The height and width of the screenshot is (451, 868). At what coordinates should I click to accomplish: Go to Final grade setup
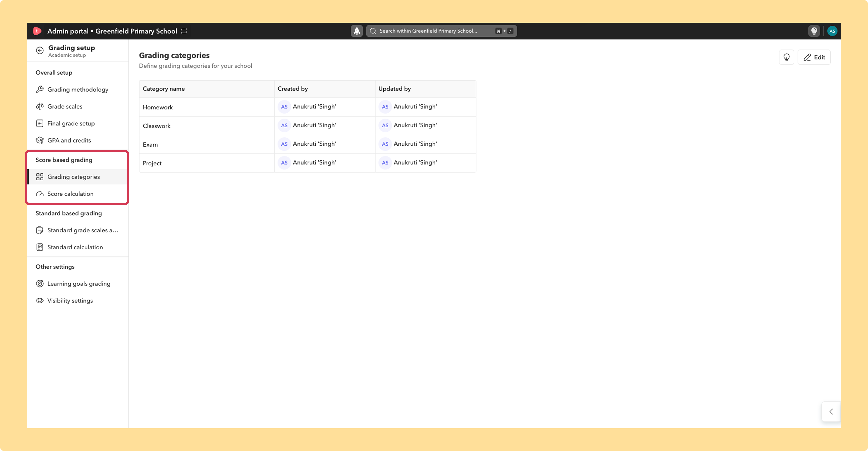coord(78,123)
